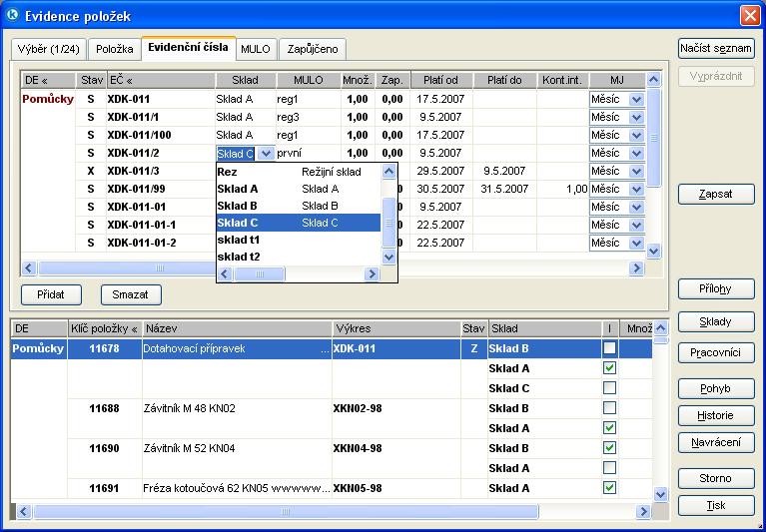Open Přílohy
The width and height of the screenshot is (766, 532).
tap(716, 288)
